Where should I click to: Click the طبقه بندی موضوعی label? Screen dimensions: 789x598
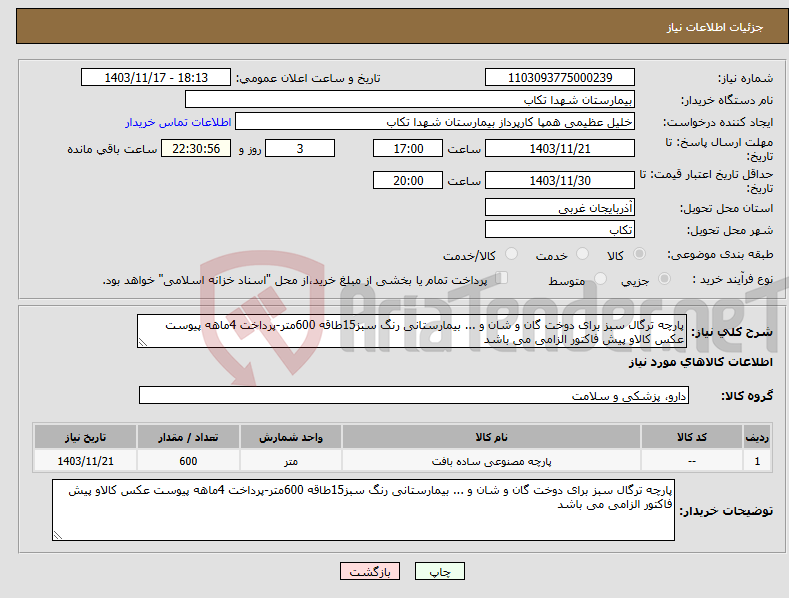point(720,255)
